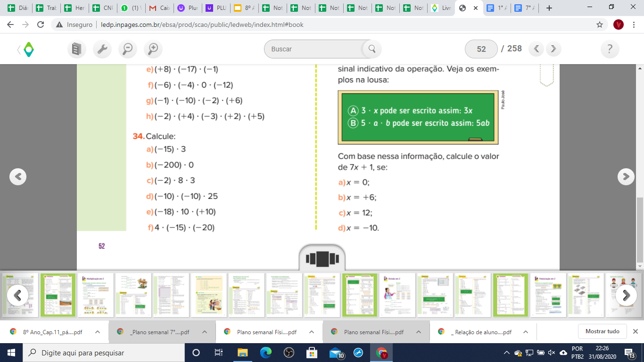Click the green chalkboard example image
The width and height of the screenshot is (644, 362).
tap(418, 117)
